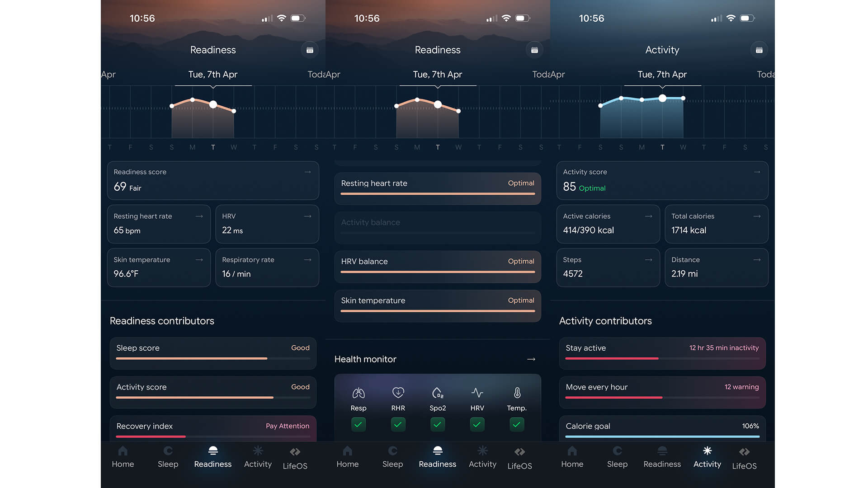This screenshot has height=488, width=868.
Task: Open the HRV 22 ms card
Action: tap(267, 224)
